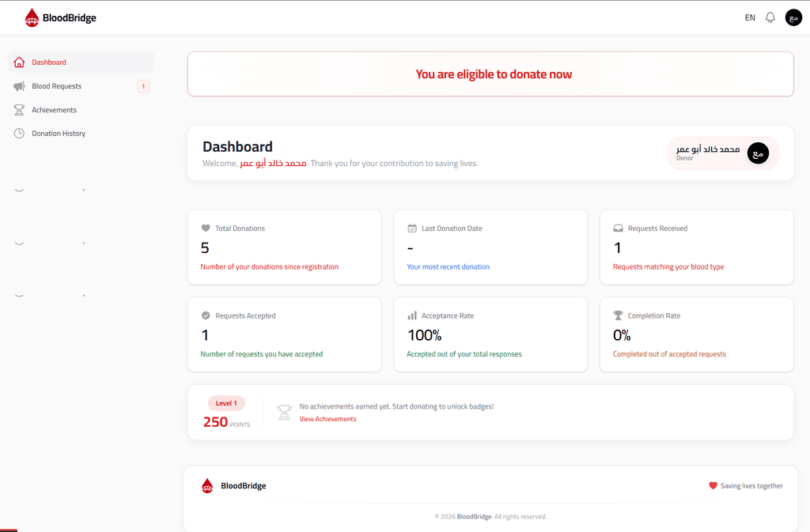Click the eligible to donate now banner

tap(490, 74)
